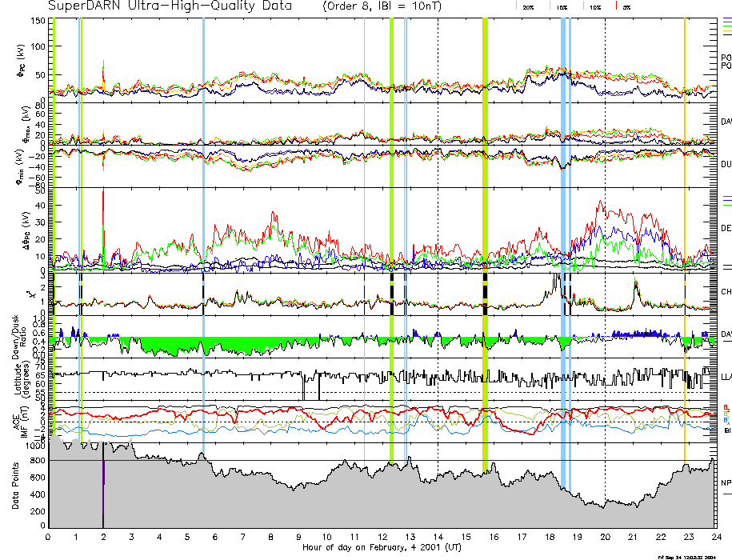Click the Order 8 parameter text
The height and width of the screenshot is (560, 732).
(354, 6)
